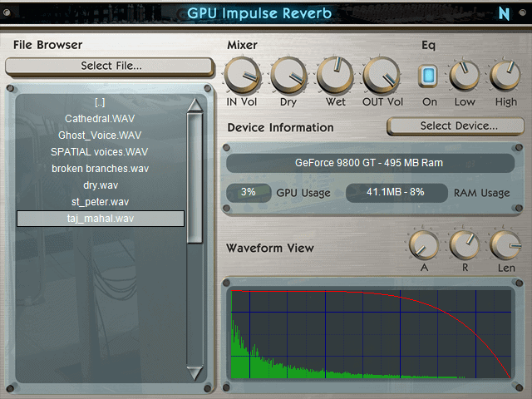The width and height of the screenshot is (532, 399).
Task: Open the Select Device... button
Action: tap(456, 126)
